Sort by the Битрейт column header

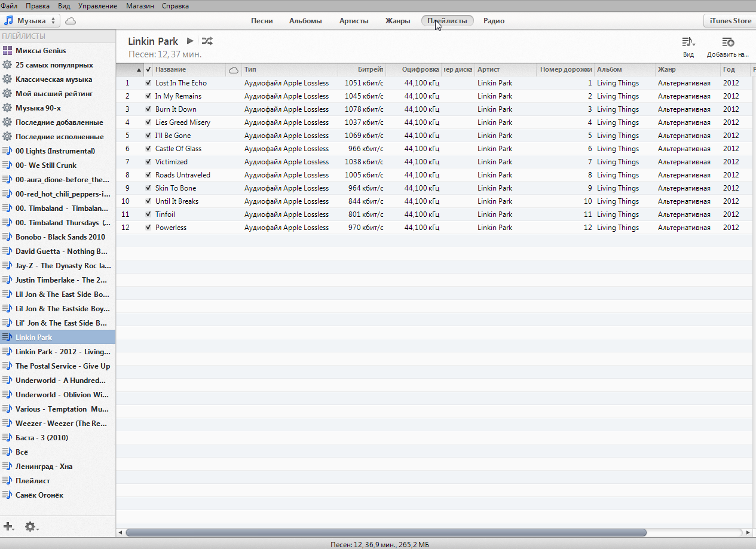362,70
